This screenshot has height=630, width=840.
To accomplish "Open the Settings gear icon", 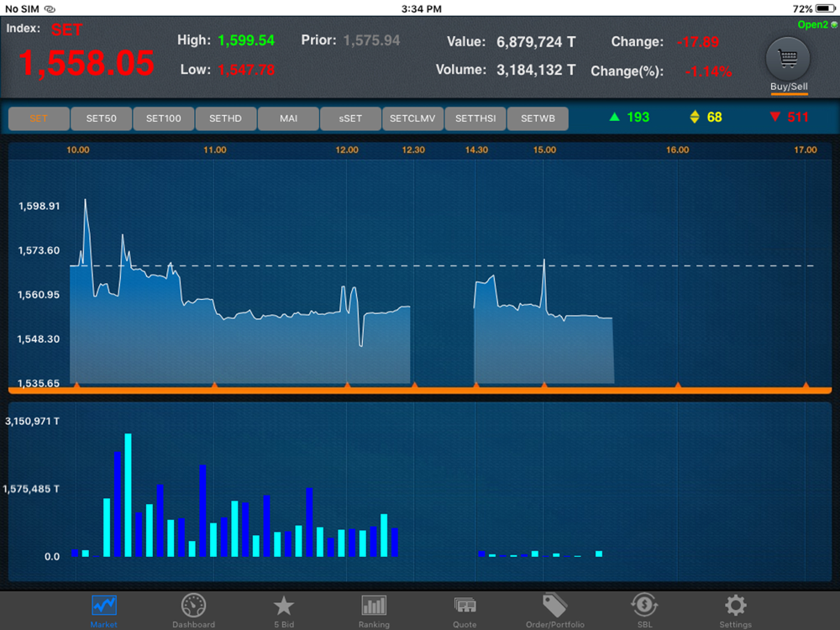I will pos(736,606).
